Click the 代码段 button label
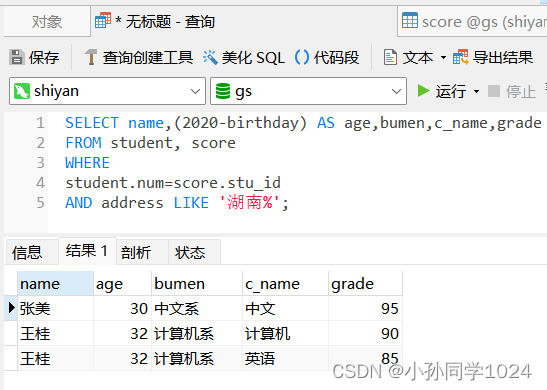 [336, 57]
